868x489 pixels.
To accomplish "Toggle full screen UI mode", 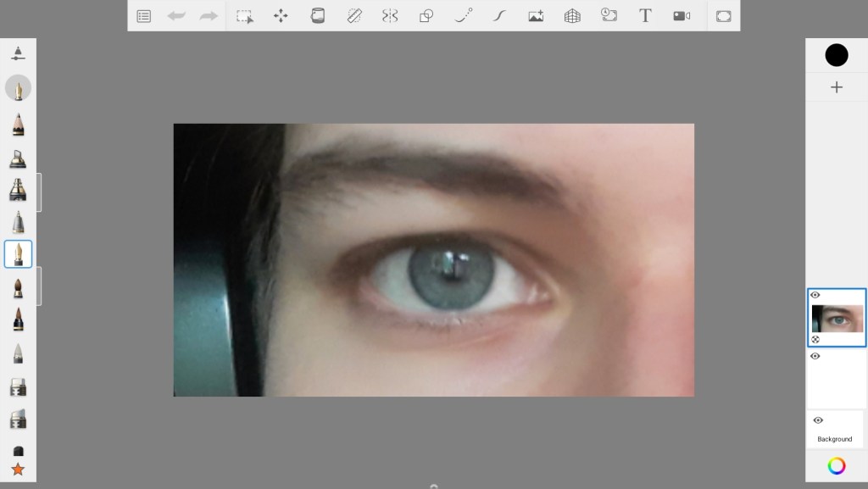I will 723,16.
